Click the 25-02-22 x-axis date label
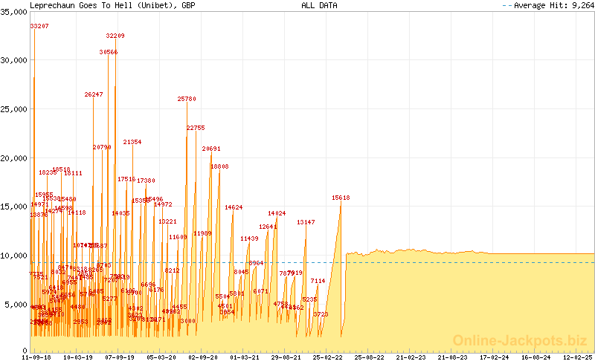The height and width of the screenshot is (364, 595). [327, 357]
